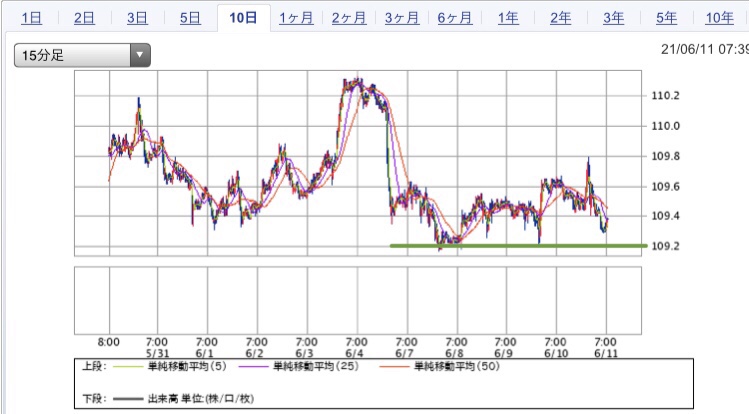Click the 6/2 date axis label
The height and width of the screenshot is (414, 749).
pyautogui.click(x=255, y=354)
